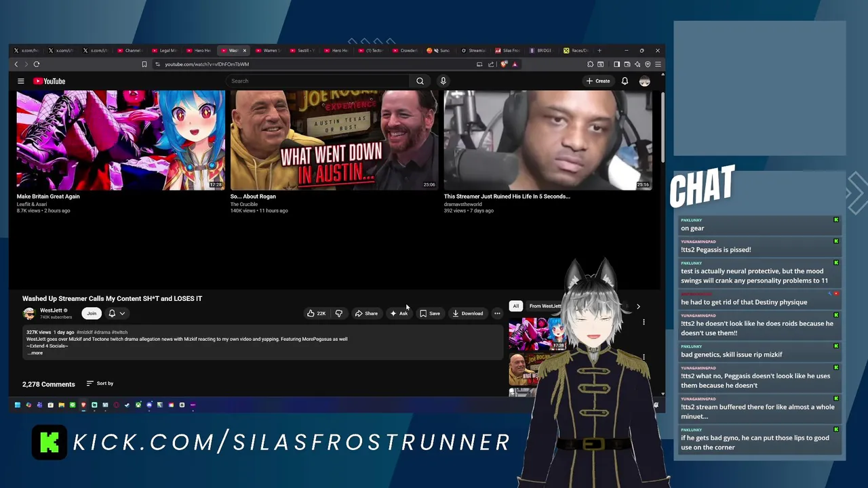Close the active video tab

pyautogui.click(x=245, y=50)
